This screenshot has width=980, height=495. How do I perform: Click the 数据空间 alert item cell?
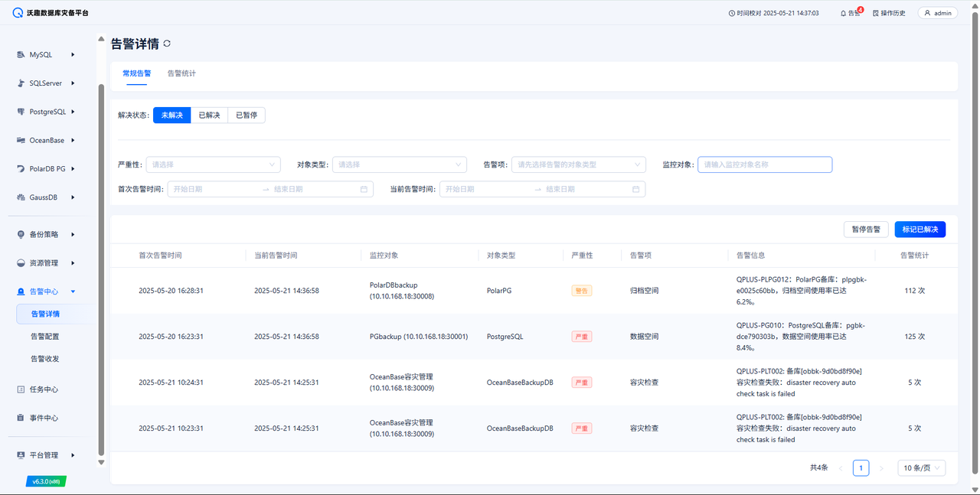tap(645, 337)
